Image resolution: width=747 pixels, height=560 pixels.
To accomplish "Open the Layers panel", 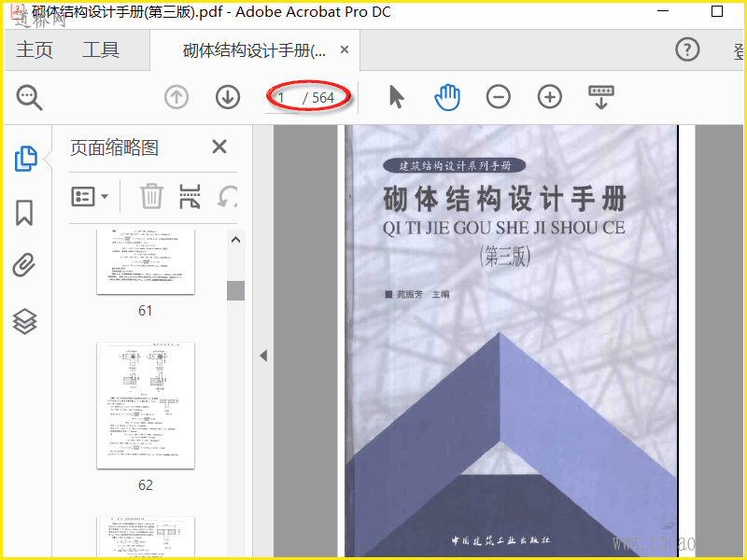I will (24, 321).
